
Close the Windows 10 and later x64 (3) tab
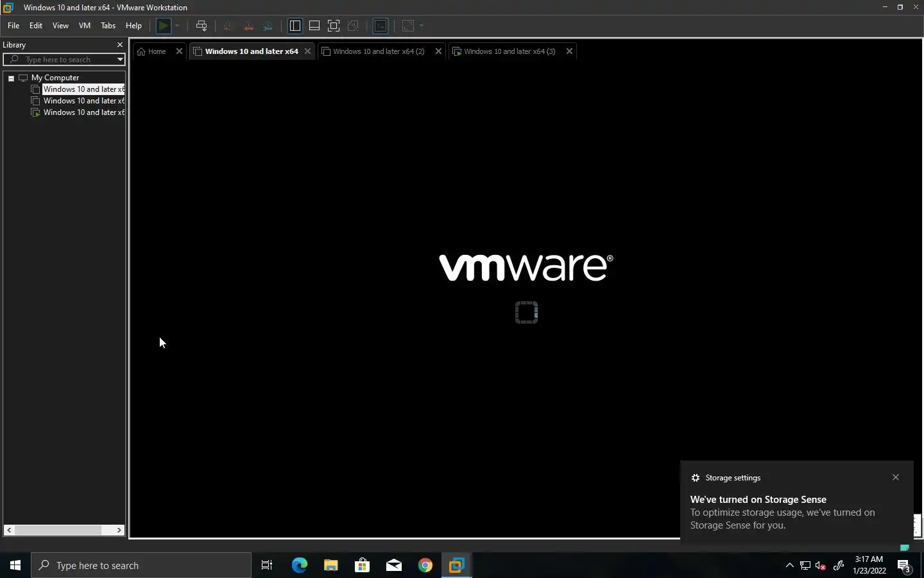[x=569, y=51]
